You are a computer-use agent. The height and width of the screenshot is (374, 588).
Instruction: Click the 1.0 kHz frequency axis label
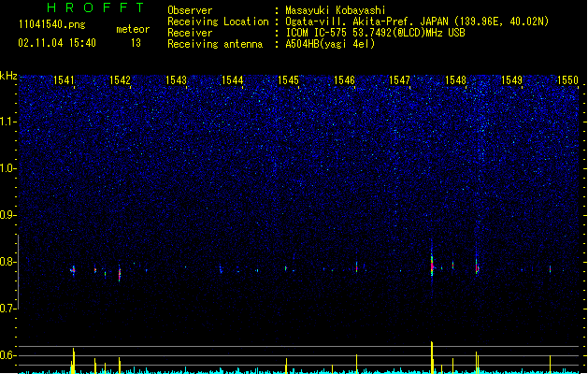click(8, 168)
